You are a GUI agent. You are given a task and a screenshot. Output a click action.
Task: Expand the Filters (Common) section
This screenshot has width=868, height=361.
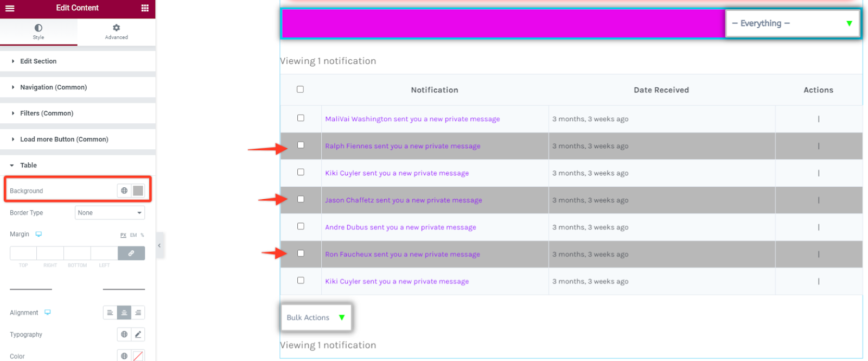[78, 113]
